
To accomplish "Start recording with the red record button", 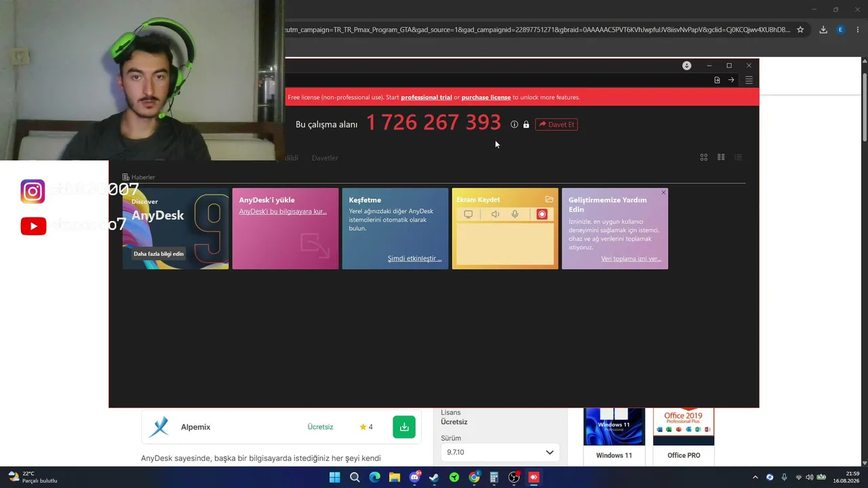I will (x=542, y=214).
